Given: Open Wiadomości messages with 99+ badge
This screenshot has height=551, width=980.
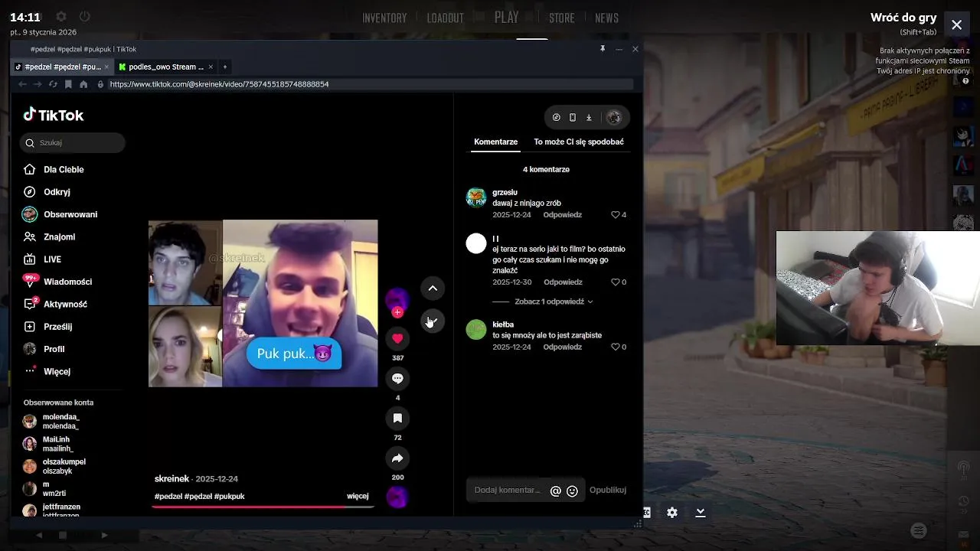Looking at the screenshot, I should (x=57, y=282).
